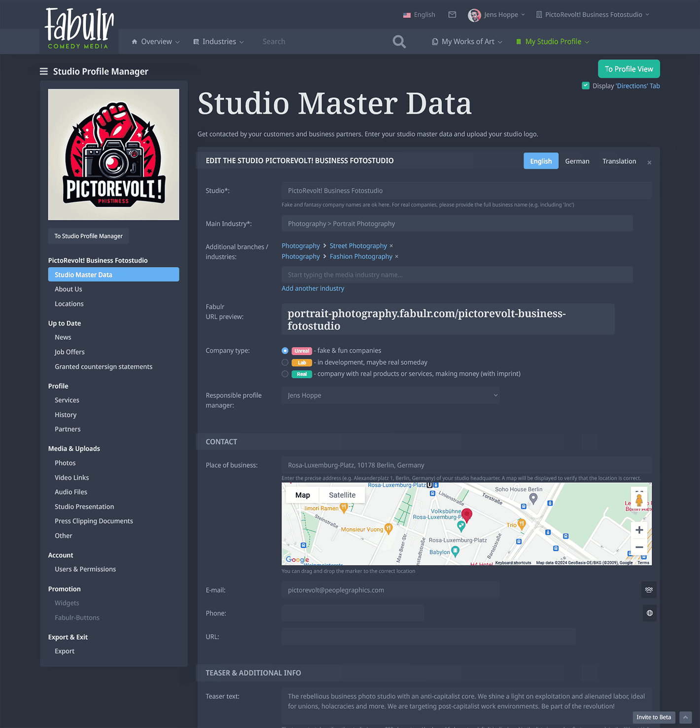The height and width of the screenshot is (728, 700).
Task: Select the Real company type radio button
Action: pos(285,374)
